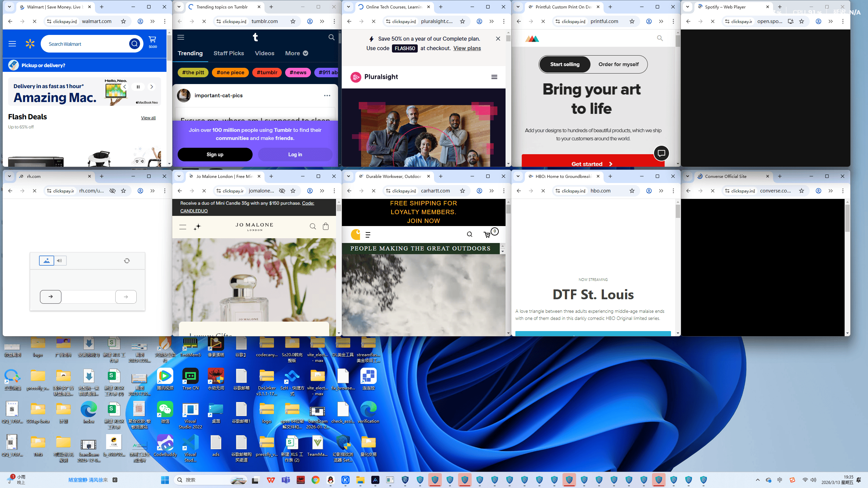
Task: Click Tumblr search magnifier icon
Action: pos(331,37)
